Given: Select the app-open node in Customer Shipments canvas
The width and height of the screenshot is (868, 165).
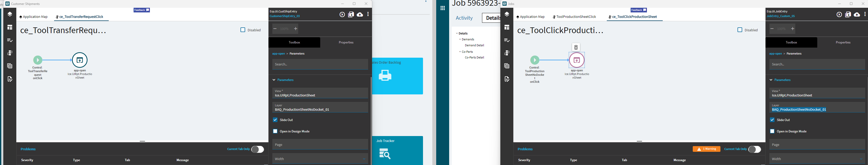Looking at the screenshot, I should [80, 60].
